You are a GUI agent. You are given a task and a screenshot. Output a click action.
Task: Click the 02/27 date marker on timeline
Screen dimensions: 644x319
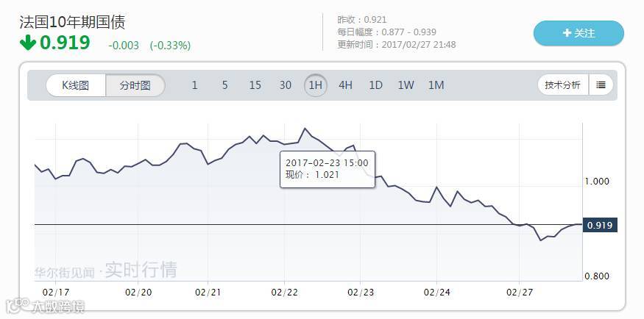519,292
